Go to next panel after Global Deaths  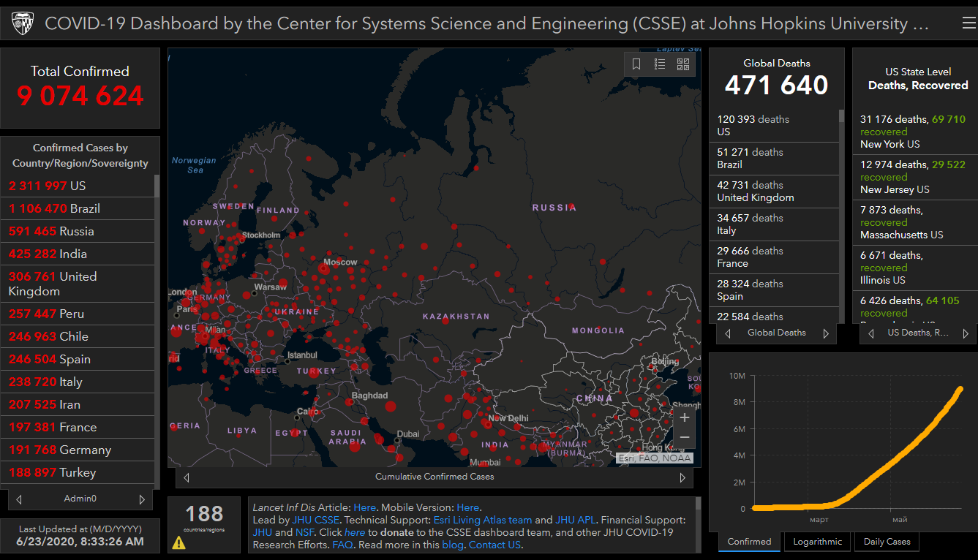(x=826, y=333)
